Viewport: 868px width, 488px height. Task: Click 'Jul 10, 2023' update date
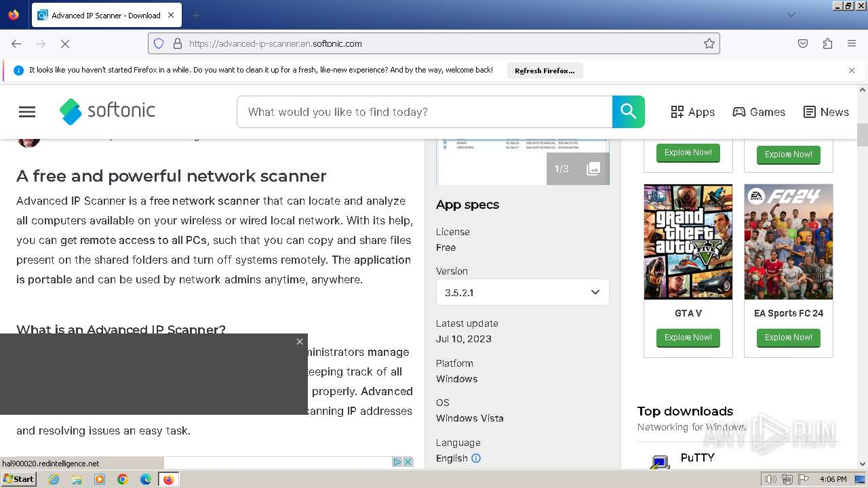[x=464, y=339]
